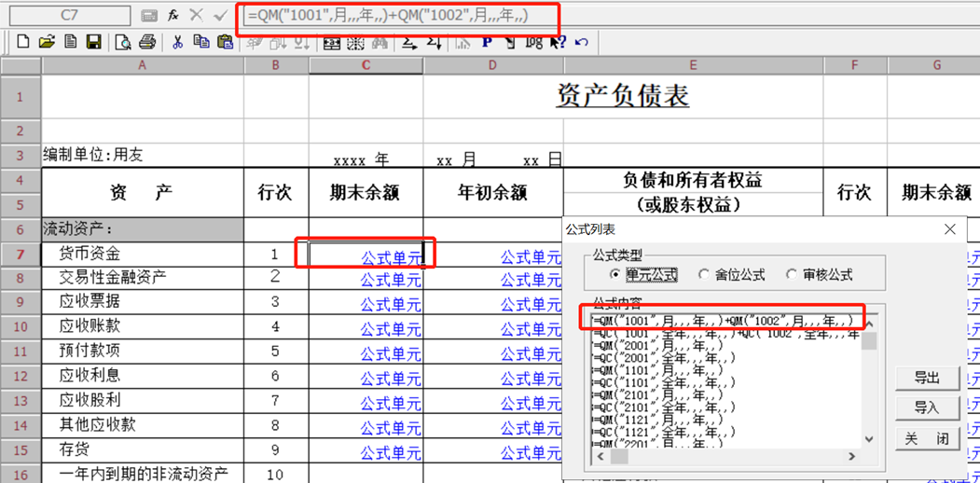Select the 舍位公式 radio button
Image resolution: width=980 pixels, height=483 pixels.
pyautogui.click(x=731, y=274)
